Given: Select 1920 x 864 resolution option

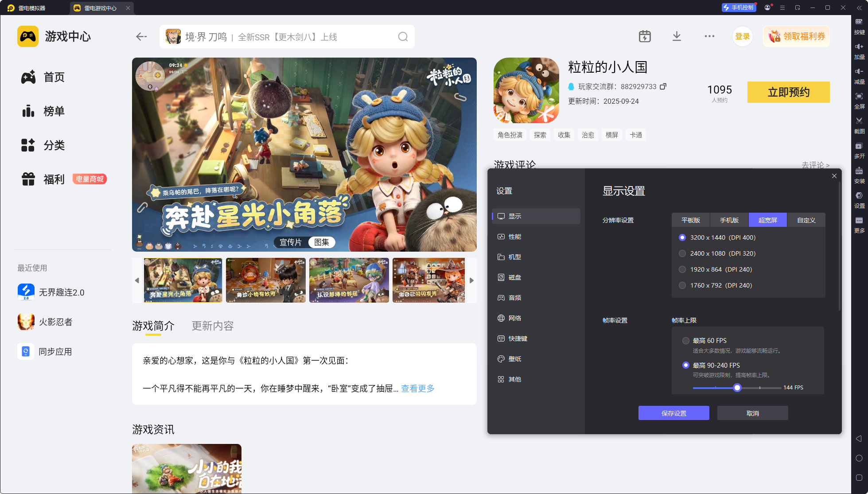Looking at the screenshot, I should pos(682,269).
